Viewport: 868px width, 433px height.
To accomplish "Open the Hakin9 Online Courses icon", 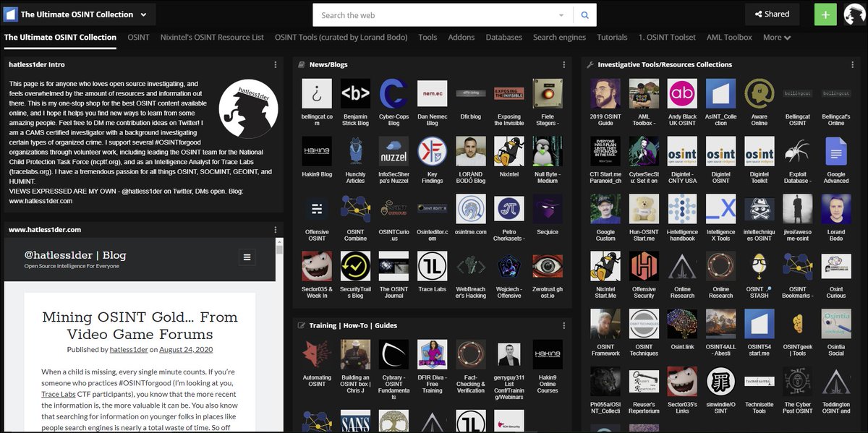I will point(547,354).
